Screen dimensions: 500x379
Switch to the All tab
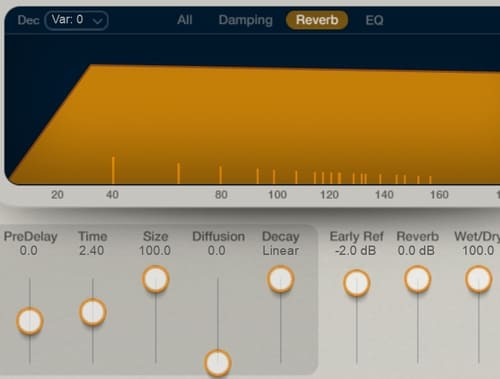tap(185, 20)
